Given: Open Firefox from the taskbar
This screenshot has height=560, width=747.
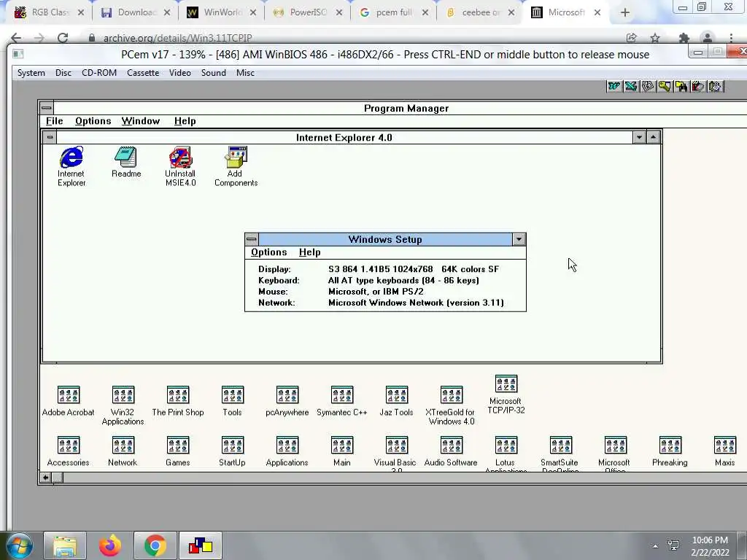Looking at the screenshot, I should click(109, 545).
